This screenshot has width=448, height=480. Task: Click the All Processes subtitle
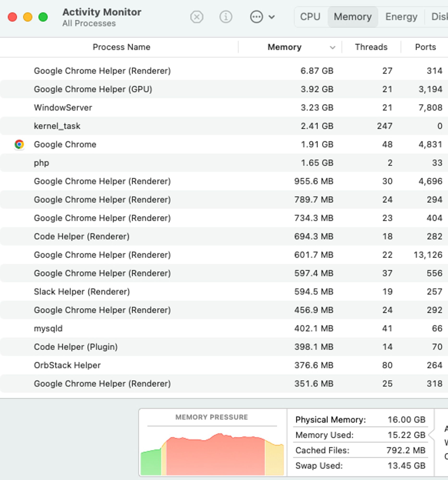[89, 24]
